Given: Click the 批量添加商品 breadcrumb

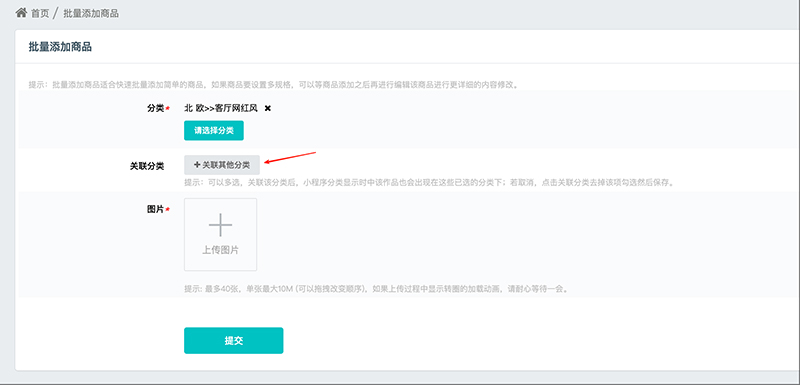Looking at the screenshot, I should click(91, 13).
